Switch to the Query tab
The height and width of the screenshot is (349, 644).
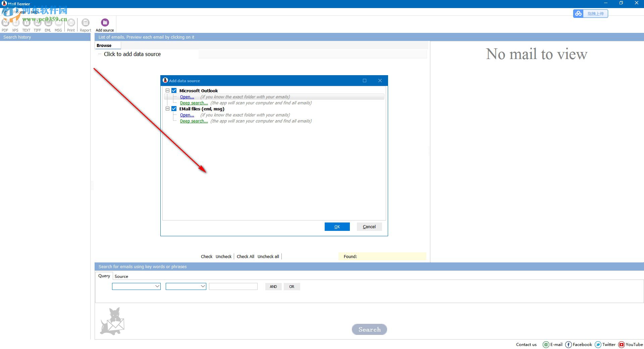[x=104, y=276]
